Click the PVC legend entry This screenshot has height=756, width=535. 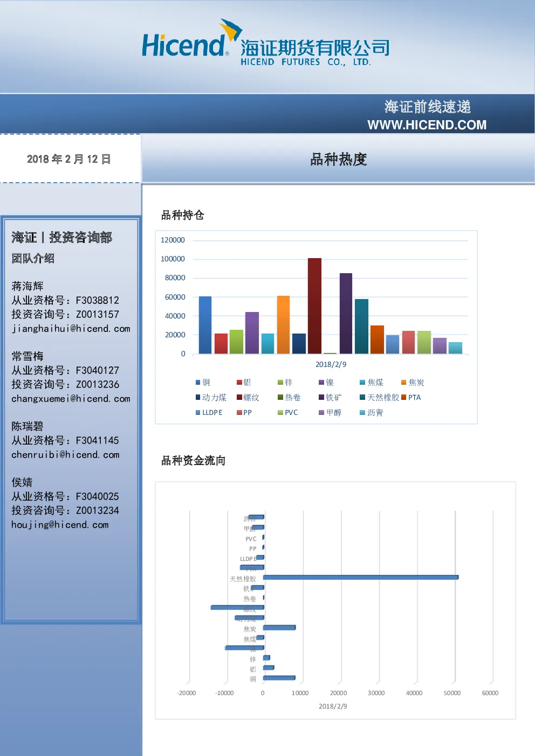click(288, 413)
